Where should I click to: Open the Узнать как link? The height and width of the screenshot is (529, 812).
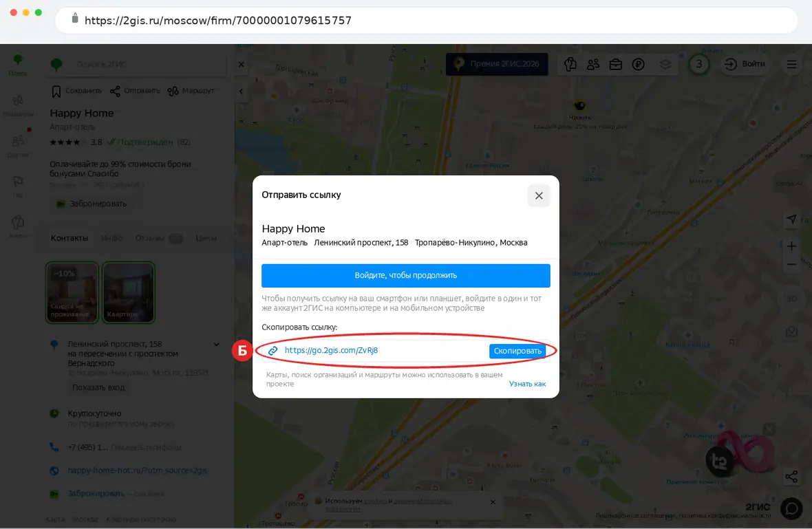(527, 384)
